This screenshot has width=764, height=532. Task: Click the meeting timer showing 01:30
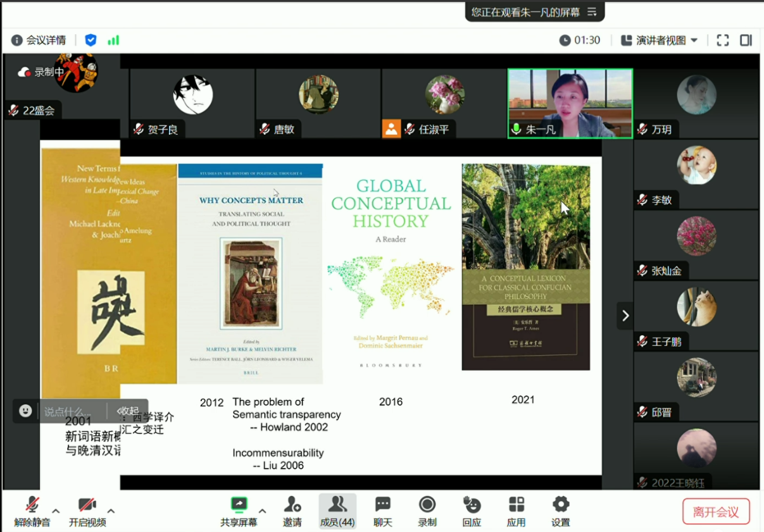(x=580, y=40)
